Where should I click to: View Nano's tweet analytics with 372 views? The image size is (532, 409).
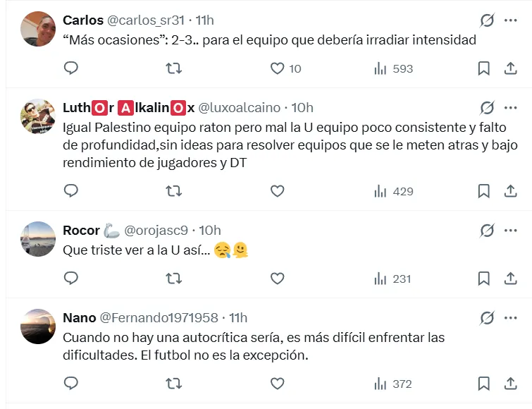tap(393, 384)
